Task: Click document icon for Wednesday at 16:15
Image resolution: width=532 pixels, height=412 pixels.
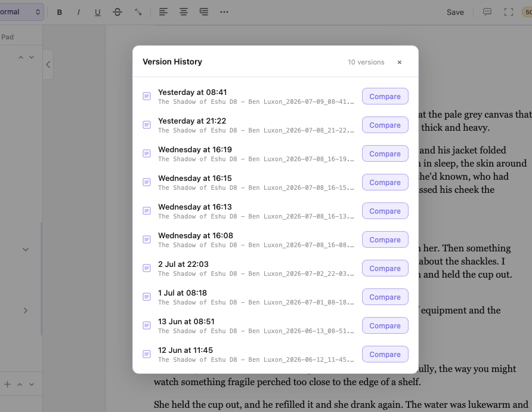Action: pyautogui.click(x=147, y=182)
